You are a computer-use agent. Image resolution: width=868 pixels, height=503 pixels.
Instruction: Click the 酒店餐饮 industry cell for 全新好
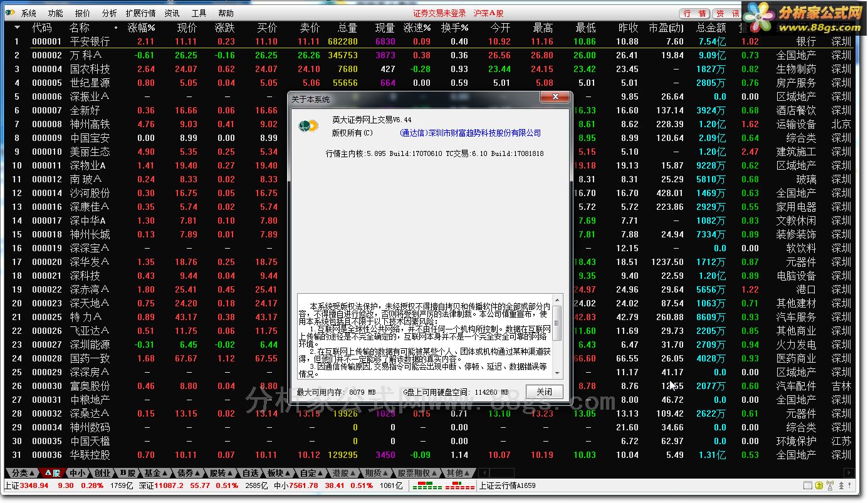click(796, 110)
